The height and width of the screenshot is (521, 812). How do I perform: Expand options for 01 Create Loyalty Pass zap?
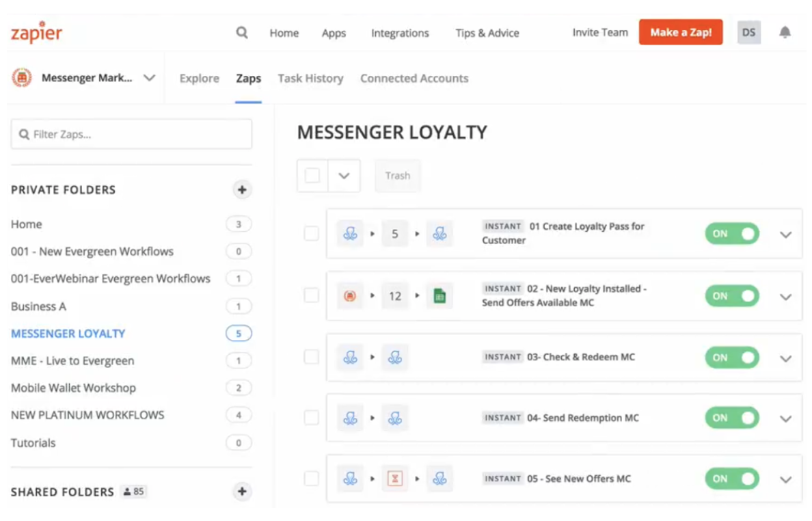tap(785, 235)
